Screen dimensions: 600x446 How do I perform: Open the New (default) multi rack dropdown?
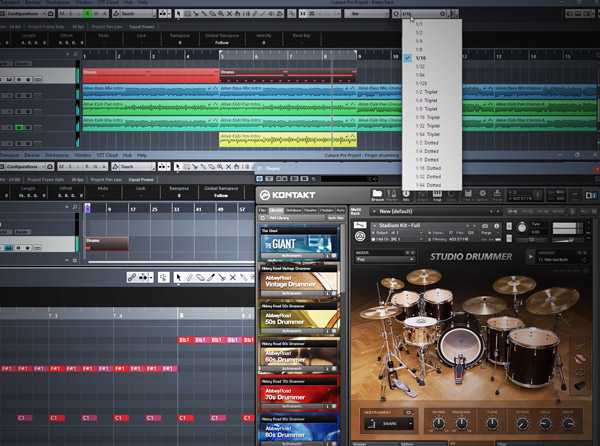click(434, 211)
